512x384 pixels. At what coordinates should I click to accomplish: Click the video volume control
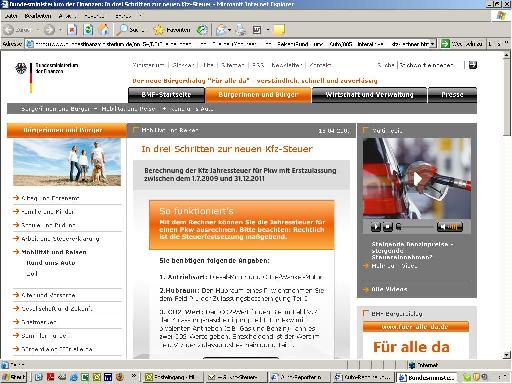450,227
